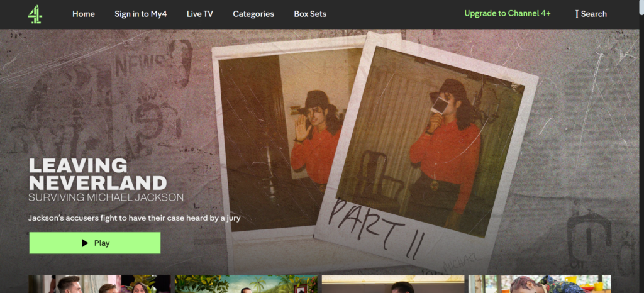The width and height of the screenshot is (644, 293).
Task: Play Leaving Neverland
Action: tap(95, 243)
